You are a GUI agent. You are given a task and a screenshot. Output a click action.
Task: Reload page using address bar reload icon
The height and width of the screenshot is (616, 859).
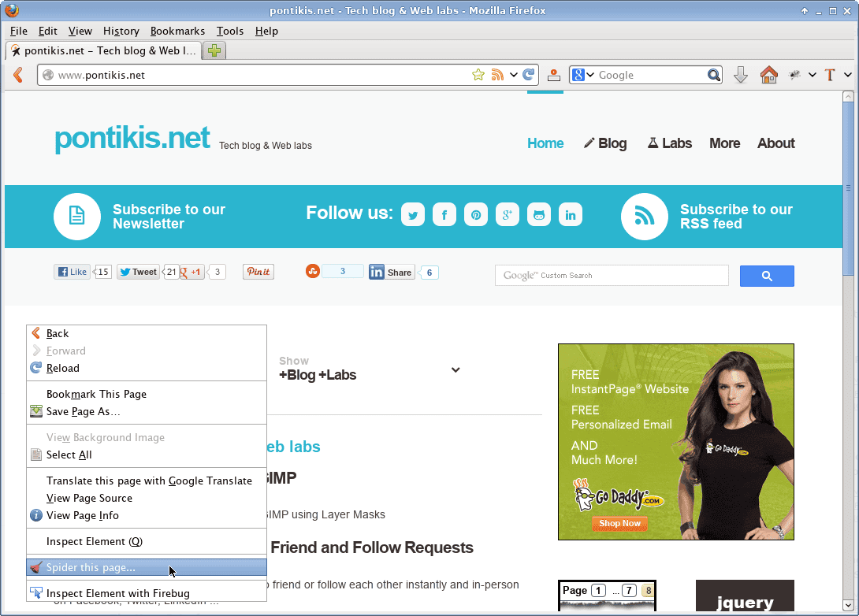click(x=529, y=75)
